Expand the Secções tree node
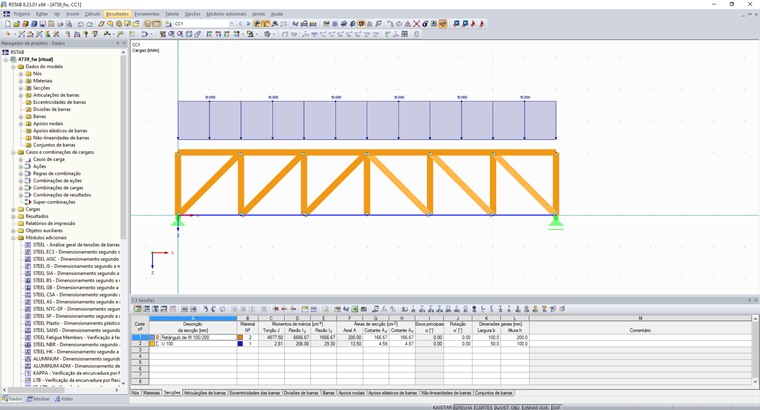This screenshot has width=760, height=410. (x=21, y=88)
